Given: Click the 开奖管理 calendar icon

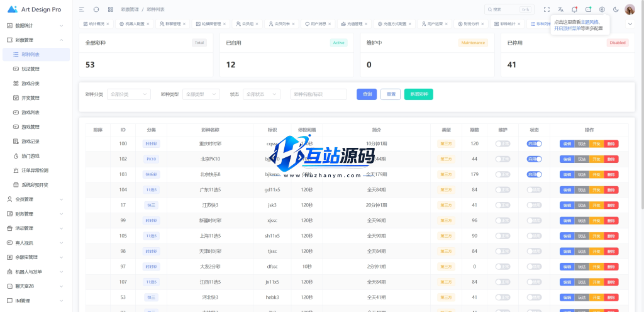Looking at the screenshot, I should [x=16, y=97].
